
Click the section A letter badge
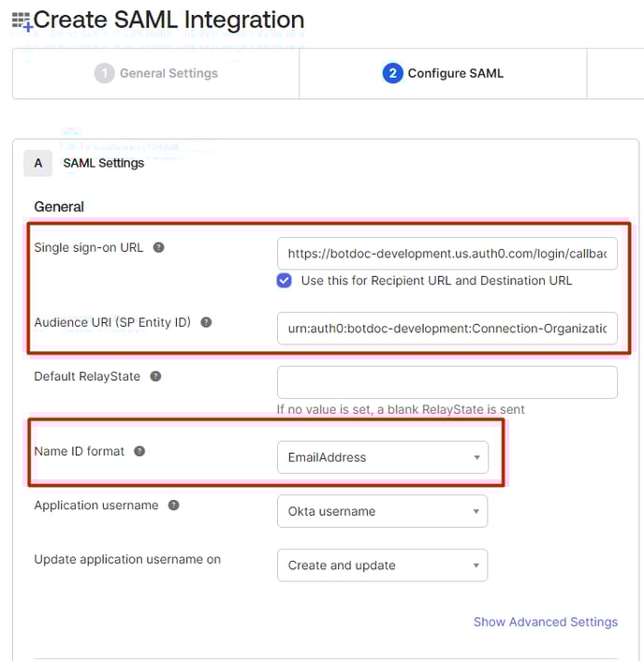[38, 163]
